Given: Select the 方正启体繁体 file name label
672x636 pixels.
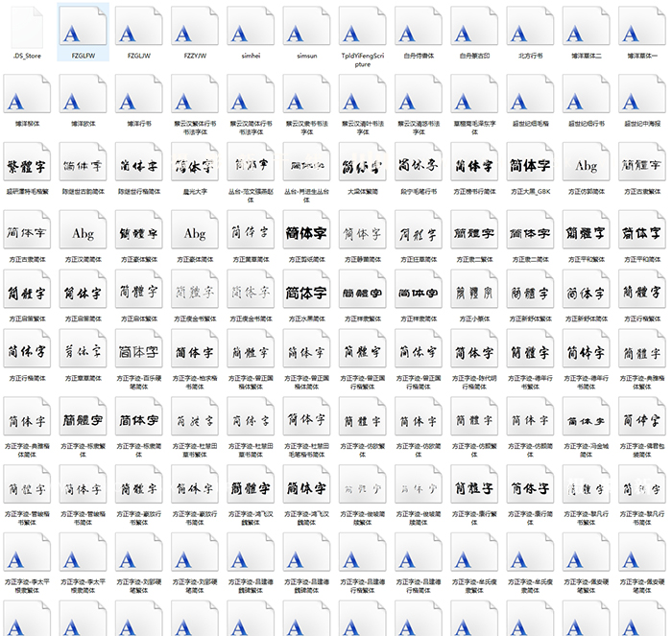Looking at the screenshot, I should pyautogui.click(x=139, y=318).
